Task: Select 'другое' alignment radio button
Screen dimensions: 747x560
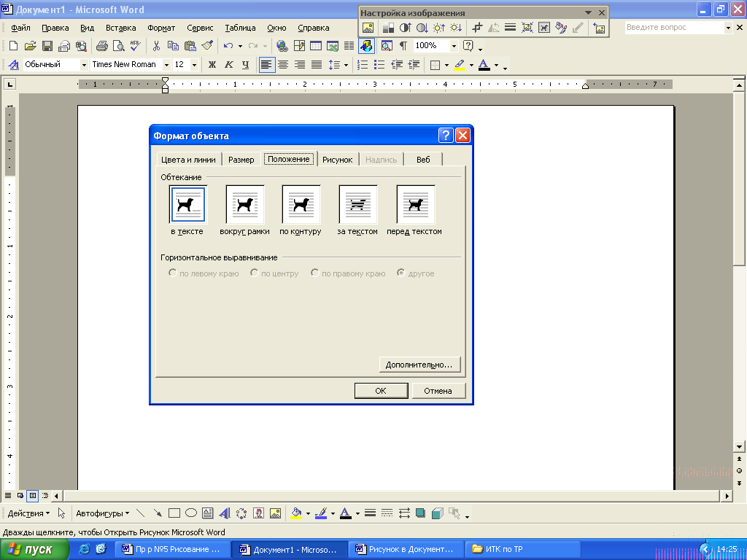Action: click(401, 273)
